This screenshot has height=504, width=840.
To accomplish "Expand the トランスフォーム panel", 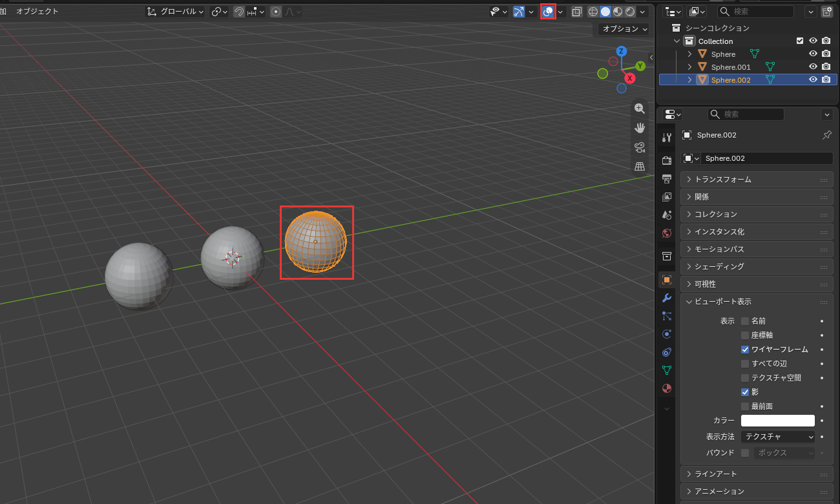I will (x=757, y=180).
